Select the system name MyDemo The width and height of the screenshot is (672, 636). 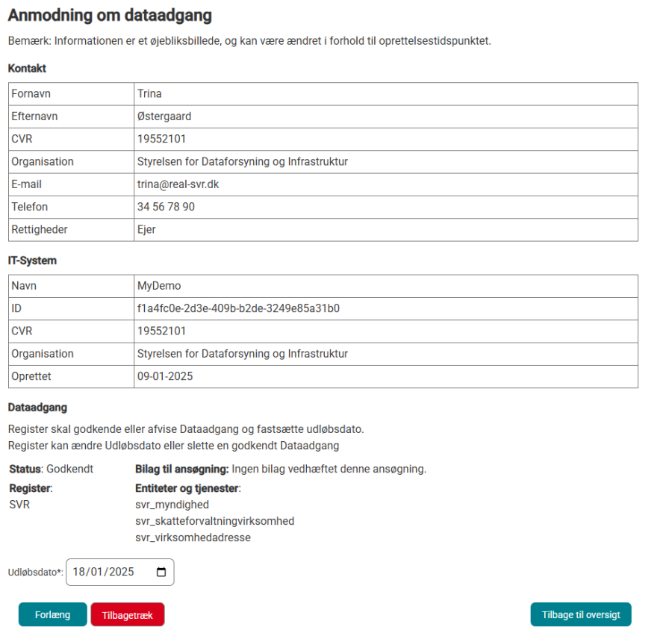pos(159,286)
